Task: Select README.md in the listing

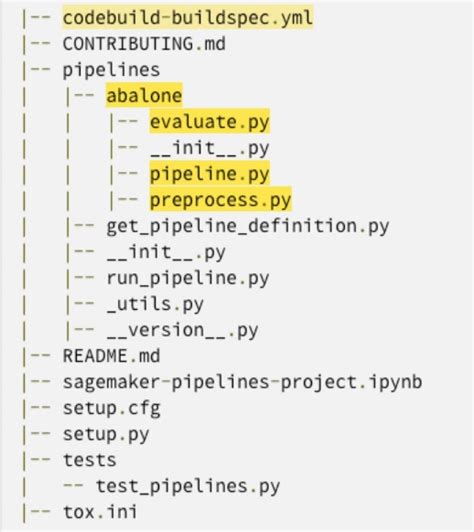Action: click(111, 356)
